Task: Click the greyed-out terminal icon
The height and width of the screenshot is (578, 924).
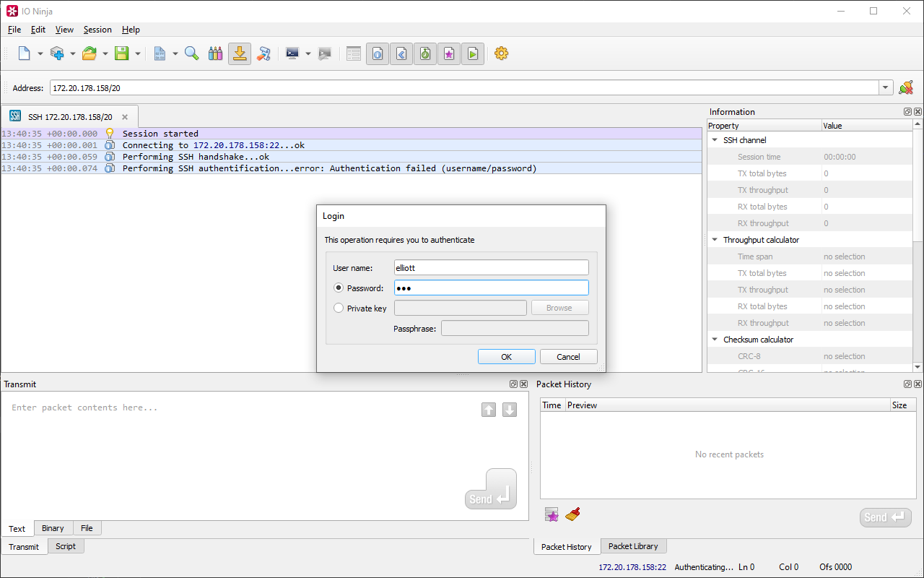Action: point(325,53)
